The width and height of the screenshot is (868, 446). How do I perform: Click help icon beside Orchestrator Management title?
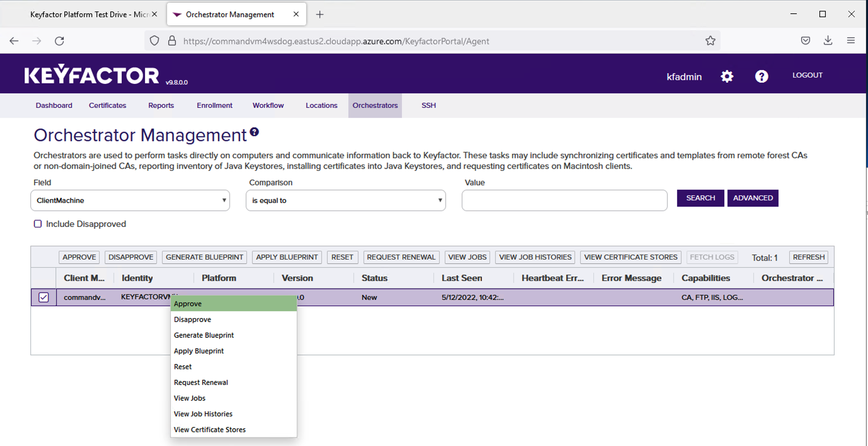click(254, 132)
